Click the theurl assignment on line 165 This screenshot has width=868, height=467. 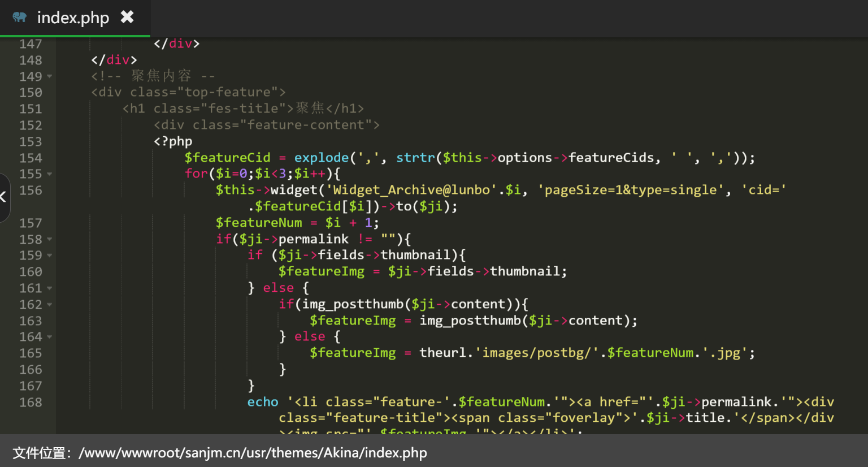coord(443,353)
